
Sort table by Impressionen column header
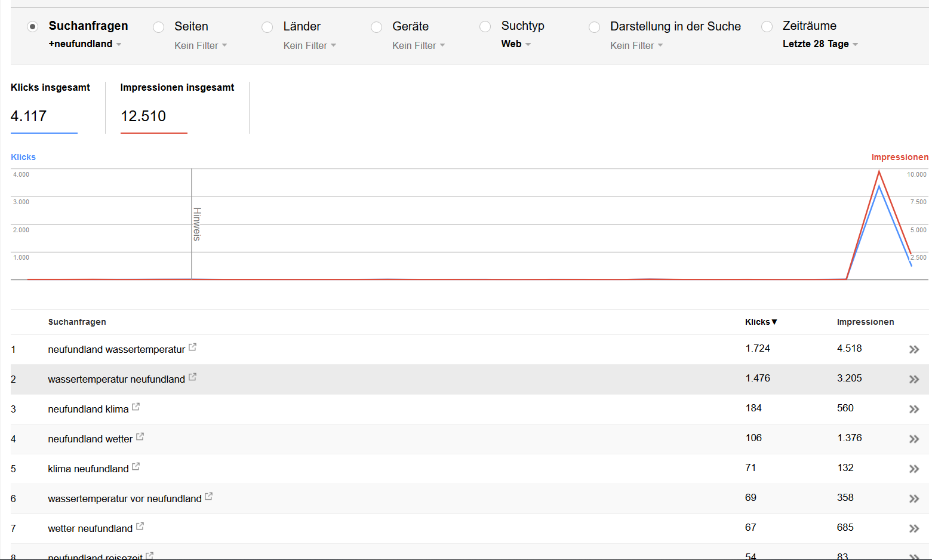pos(865,322)
